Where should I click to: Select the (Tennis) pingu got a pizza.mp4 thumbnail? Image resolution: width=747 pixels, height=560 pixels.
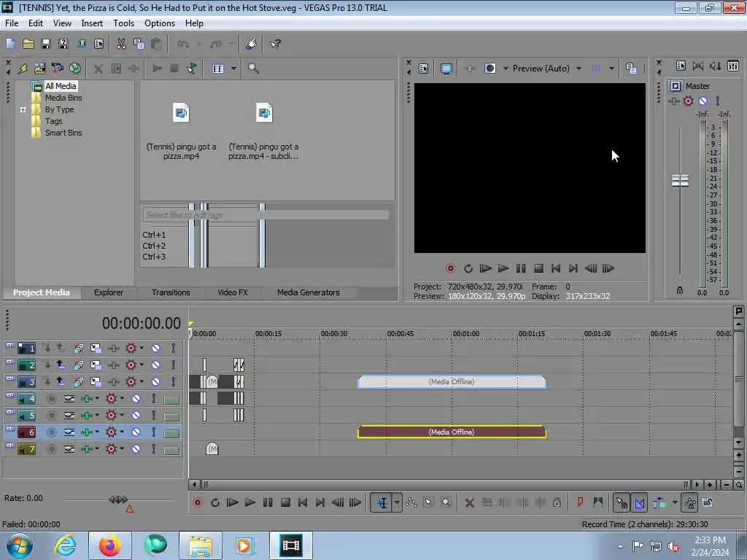point(181,113)
